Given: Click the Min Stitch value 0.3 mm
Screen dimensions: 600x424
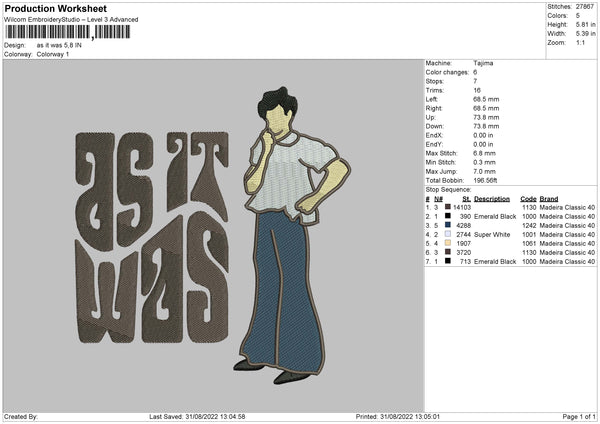Looking at the screenshot, I should tap(484, 162).
